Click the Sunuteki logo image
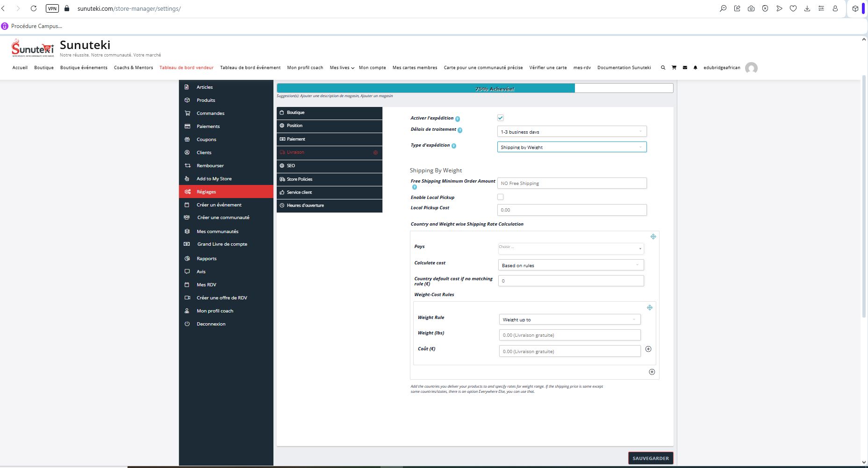 point(33,48)
